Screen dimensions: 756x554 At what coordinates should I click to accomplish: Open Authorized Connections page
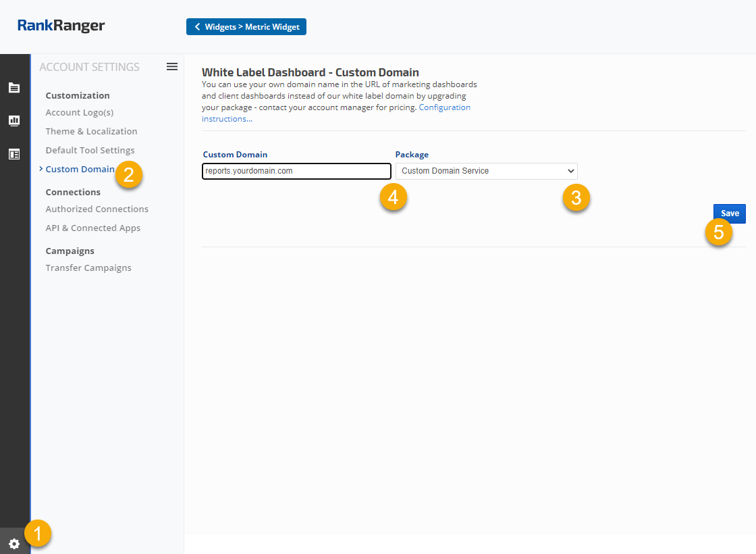[97, 209]
